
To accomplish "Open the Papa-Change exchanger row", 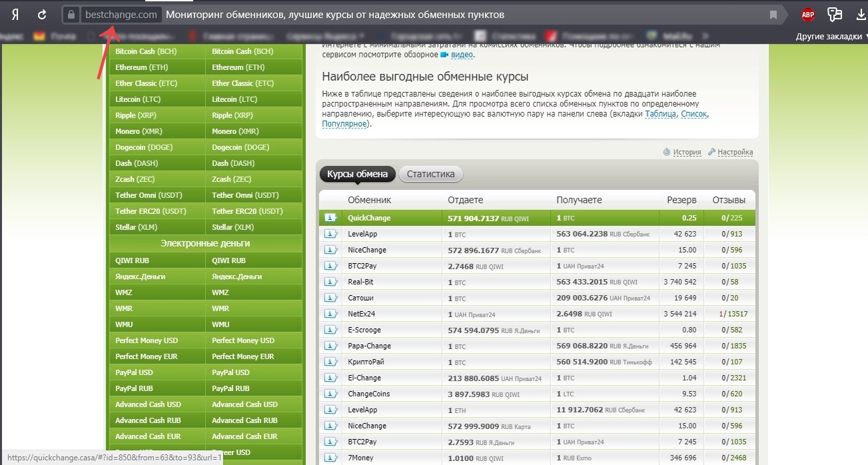I will (x=369, y=346).
